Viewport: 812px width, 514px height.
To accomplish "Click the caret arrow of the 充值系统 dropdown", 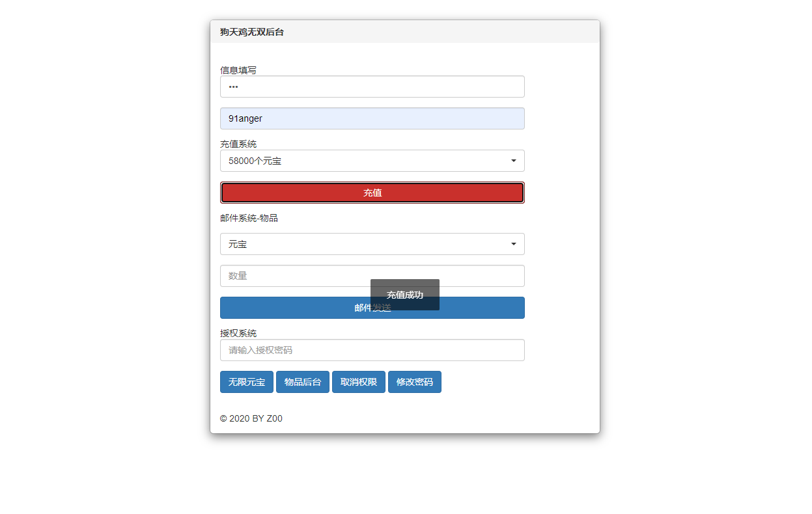I will click(x=513, y=161).
